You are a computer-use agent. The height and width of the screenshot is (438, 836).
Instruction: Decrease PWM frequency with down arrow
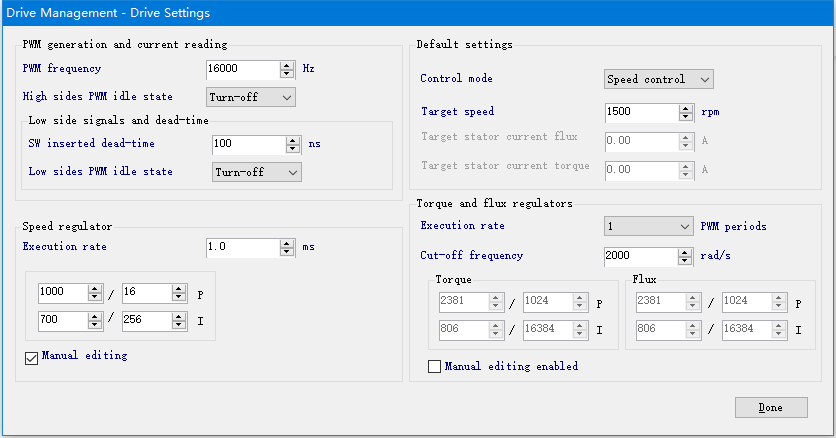[x=287, y=74]
